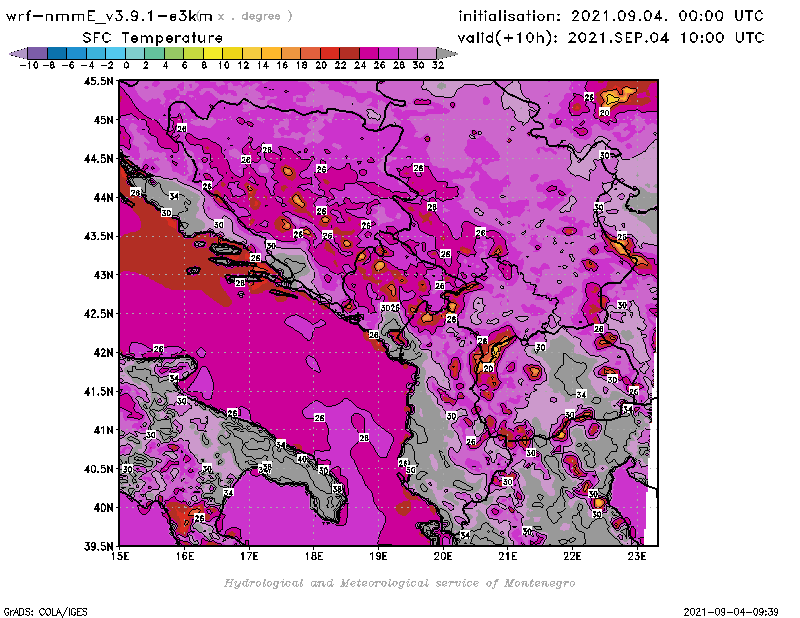Pick the dark blue legend swatch between -8 and -6
This screenshot has width=800, height=618.
click(x=57, y=53)
